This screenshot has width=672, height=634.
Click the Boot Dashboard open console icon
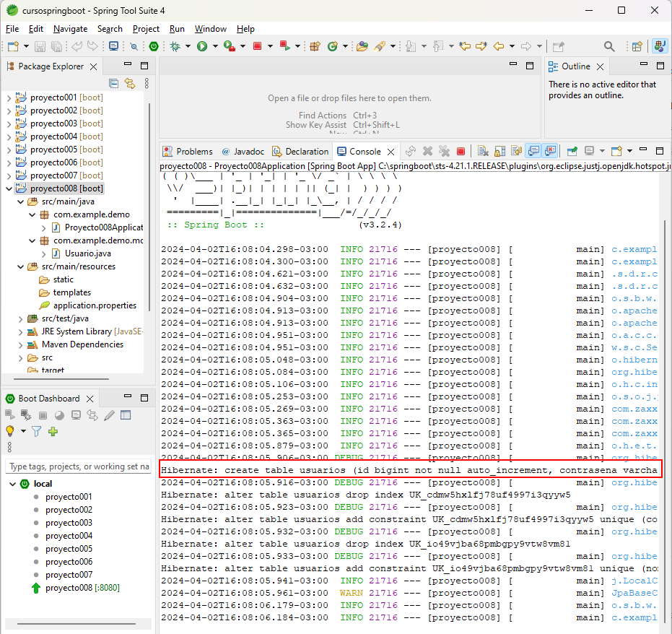76,415
